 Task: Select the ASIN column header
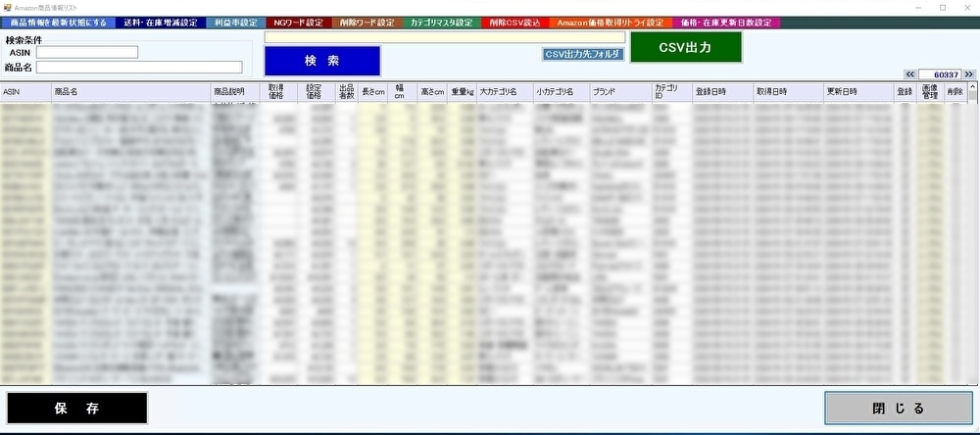(25, 92)
